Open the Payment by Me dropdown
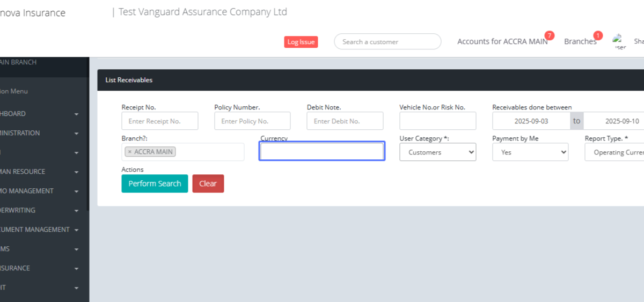The width and height of the screenshot is (644, 302). click(x=530, y=152)
